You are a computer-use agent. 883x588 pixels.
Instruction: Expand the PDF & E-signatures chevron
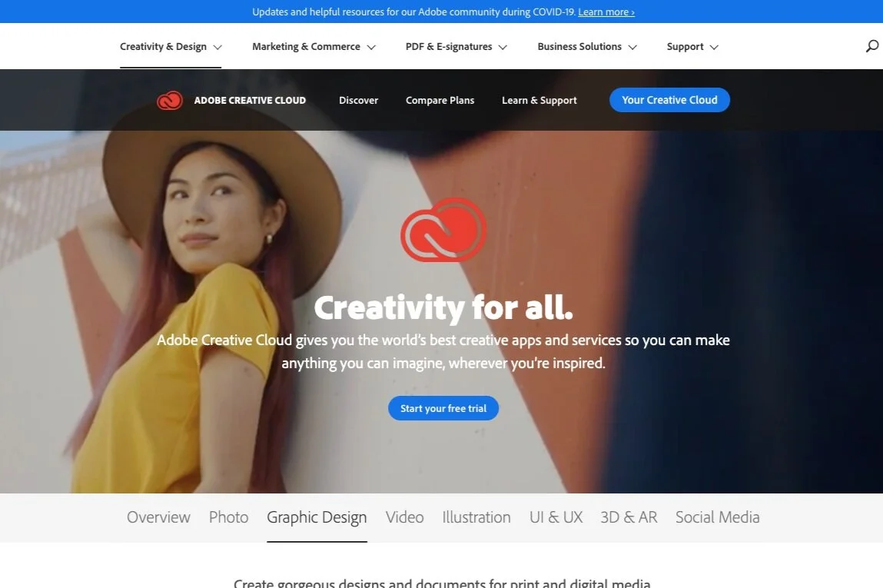tap(503, 48)
